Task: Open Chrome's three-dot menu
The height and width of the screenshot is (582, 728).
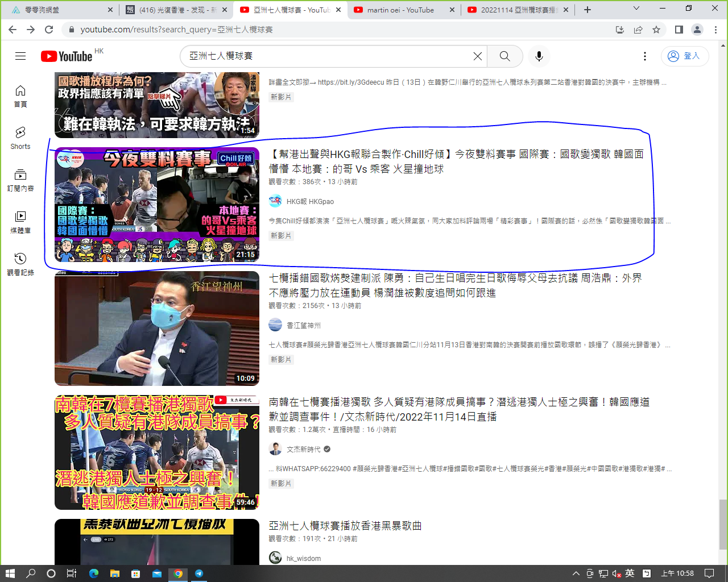Action: tap(716, 30)
